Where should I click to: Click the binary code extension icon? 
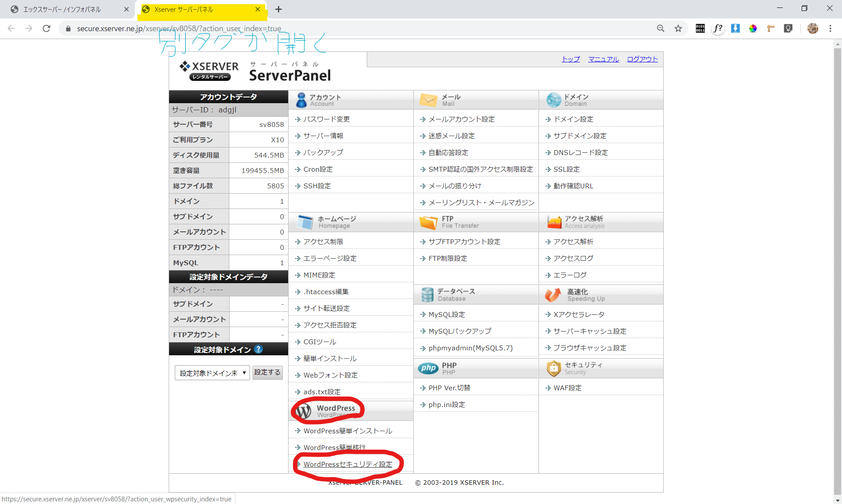[700, 29]
